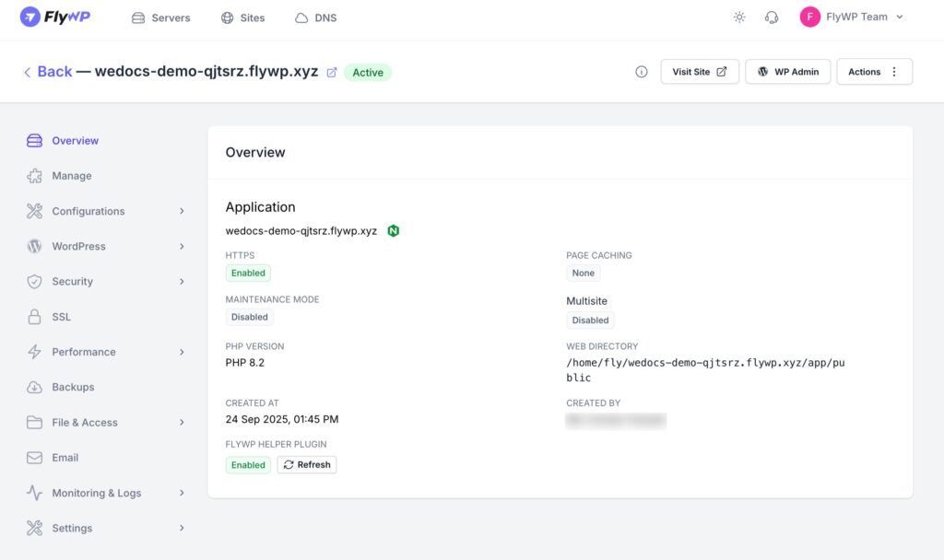This screenshot has height=560, width=944.
Task: Open the FlyWP Team account dropdown
Action: coord(851,17)
